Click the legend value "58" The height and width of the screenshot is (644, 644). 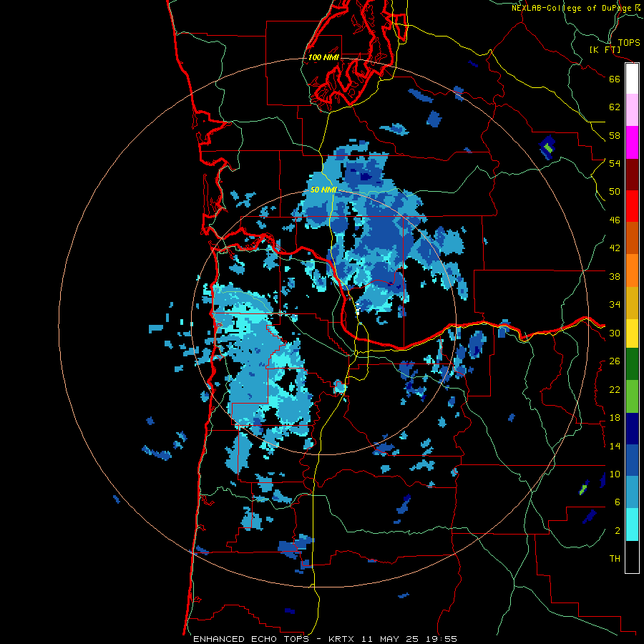coord(615,135)
